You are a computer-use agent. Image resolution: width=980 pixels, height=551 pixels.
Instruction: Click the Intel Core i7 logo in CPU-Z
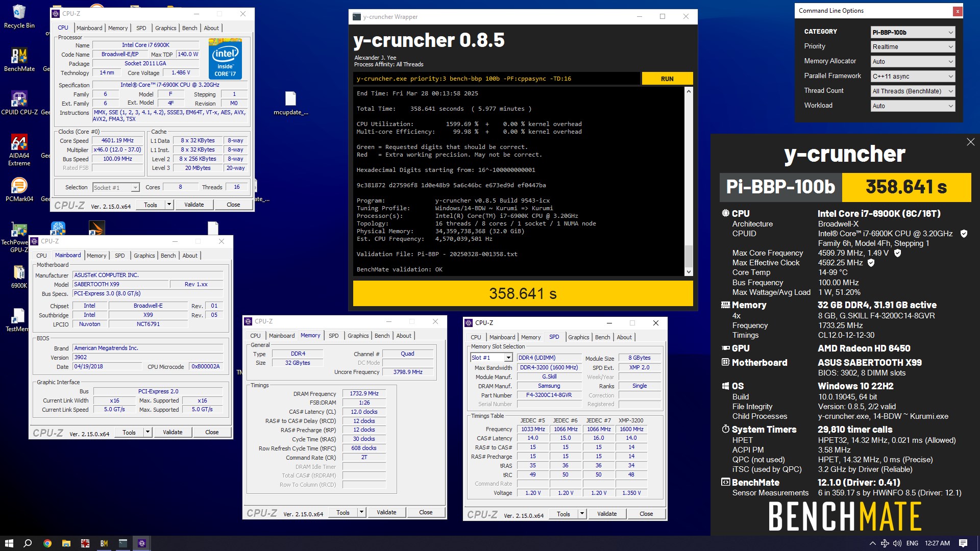[225, 59]
